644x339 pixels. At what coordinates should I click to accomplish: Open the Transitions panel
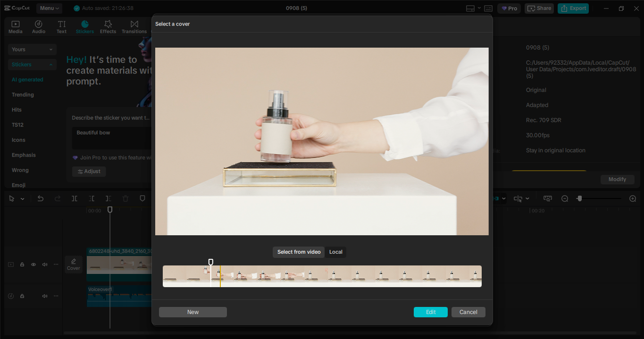click(x=134, y=27)
